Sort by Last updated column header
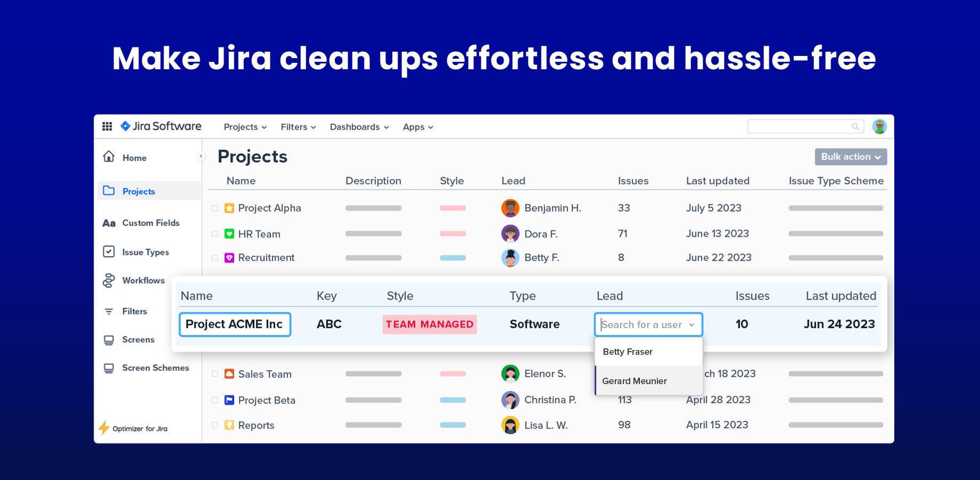Image resolution: width=980 pixels, height=480 pixels. pos(718,181)
